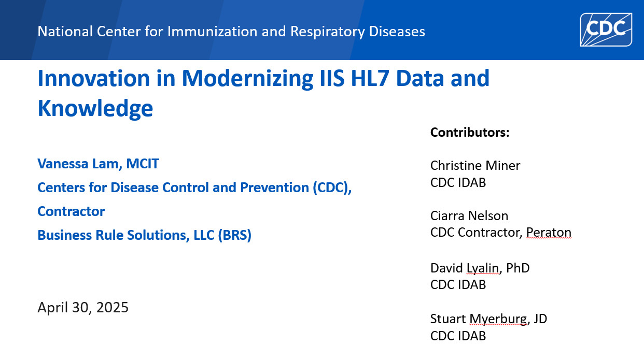Select the word Knowledge in the title
The width and height of the screenshot is (644, 360).
(95, 108)
